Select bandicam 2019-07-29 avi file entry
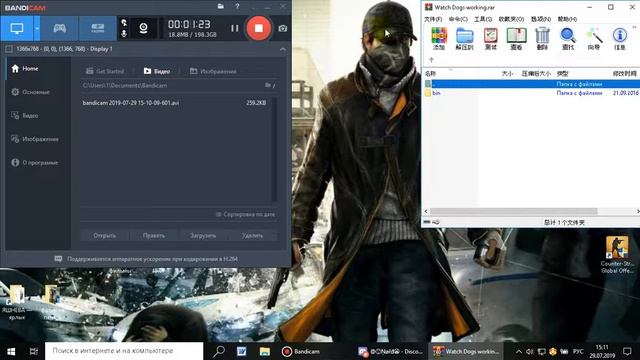The image size is (640, 360). [174, 103]
